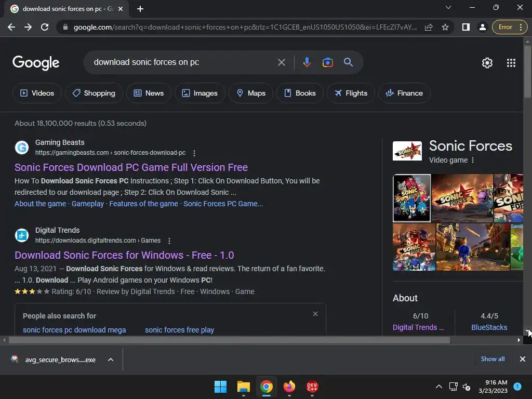Open the Digital Trends rating link
Screen dimensions: 532x399
click(418, 327)
